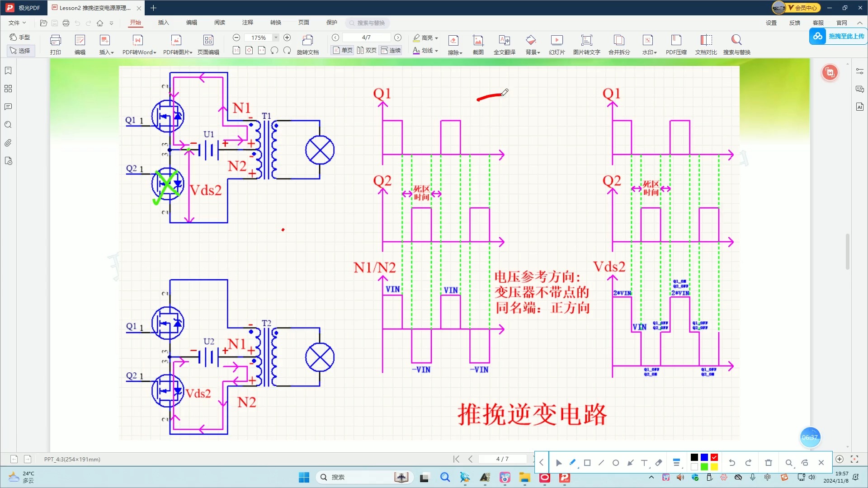Open the 会员中心 membership center

coord(804,8)
